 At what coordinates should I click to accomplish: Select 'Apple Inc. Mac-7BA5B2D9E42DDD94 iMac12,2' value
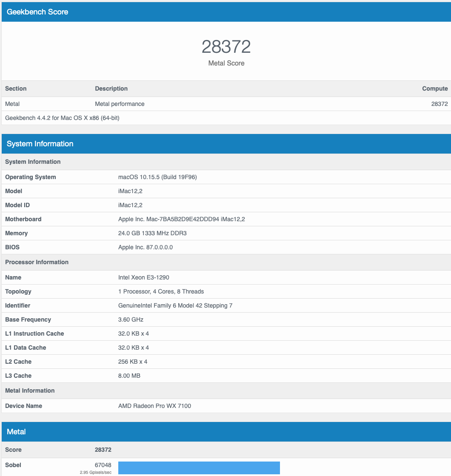181,219
